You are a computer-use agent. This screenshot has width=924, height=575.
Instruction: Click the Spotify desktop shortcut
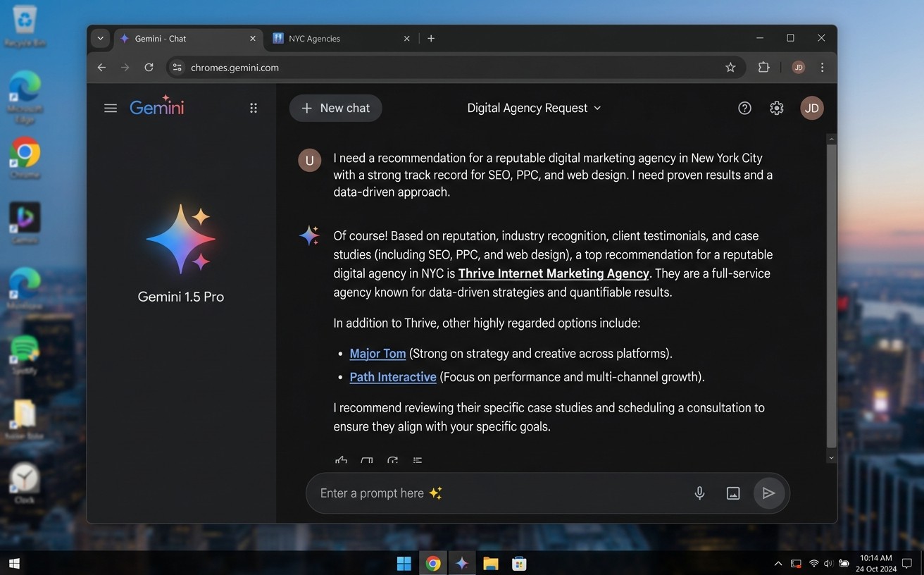tap(25, 354)
